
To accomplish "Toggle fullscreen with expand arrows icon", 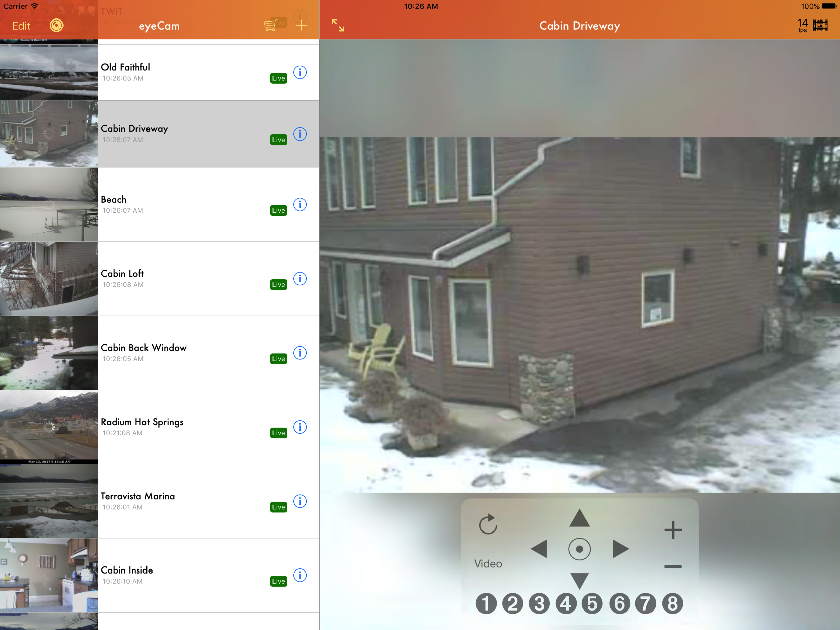I will point(338,26).
